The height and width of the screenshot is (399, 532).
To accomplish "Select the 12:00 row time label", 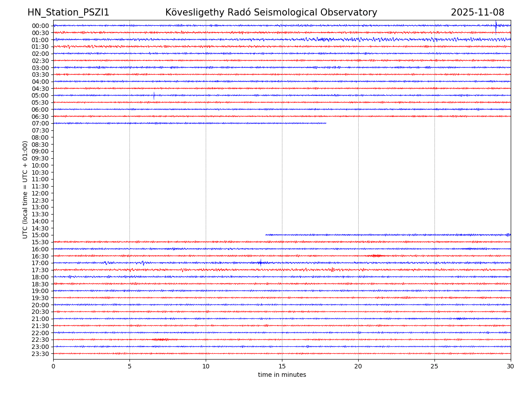I will (40, 193).
